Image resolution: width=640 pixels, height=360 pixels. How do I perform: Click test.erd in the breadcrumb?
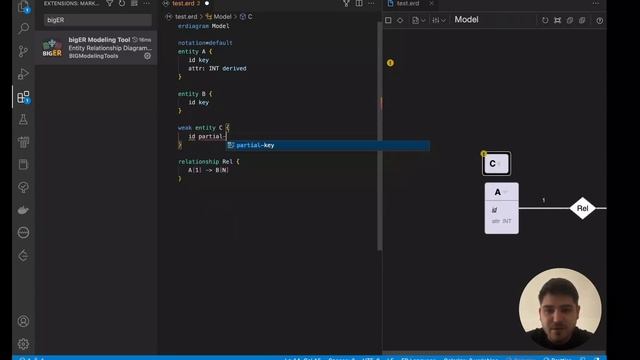(186, 16)
